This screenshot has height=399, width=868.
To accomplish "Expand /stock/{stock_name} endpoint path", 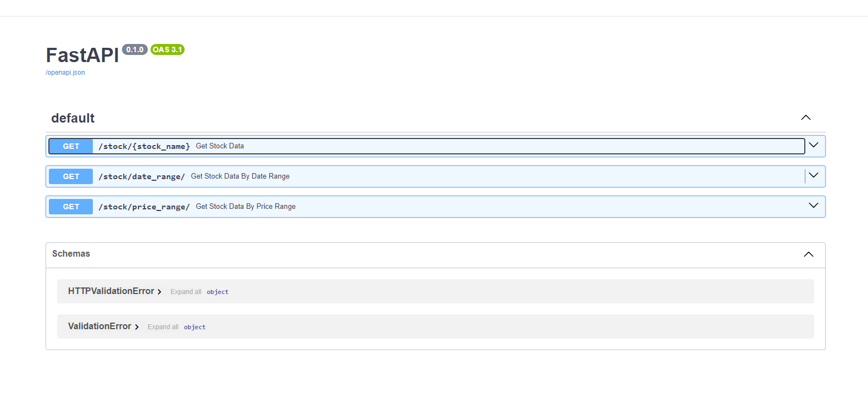I will pos(144,146).
